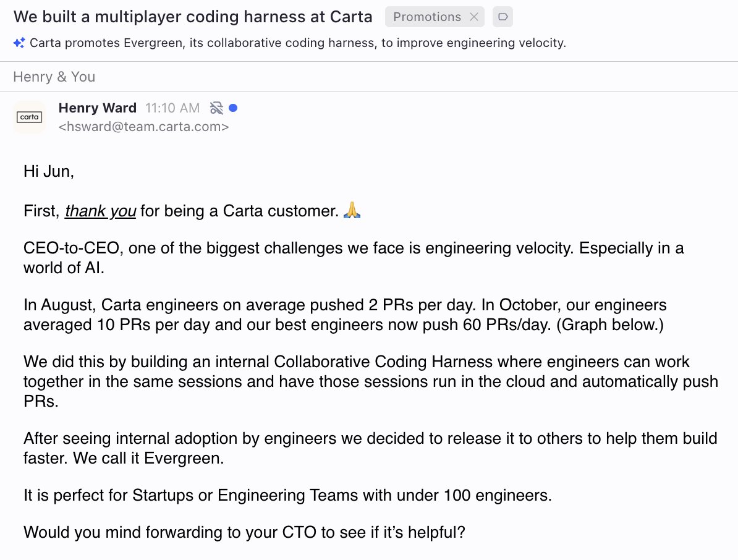Image resolution: width=738 pixels, height=560 pixels.
Task: Click the 'Henry & You' participants line
Action: click(x=54, y=77)
